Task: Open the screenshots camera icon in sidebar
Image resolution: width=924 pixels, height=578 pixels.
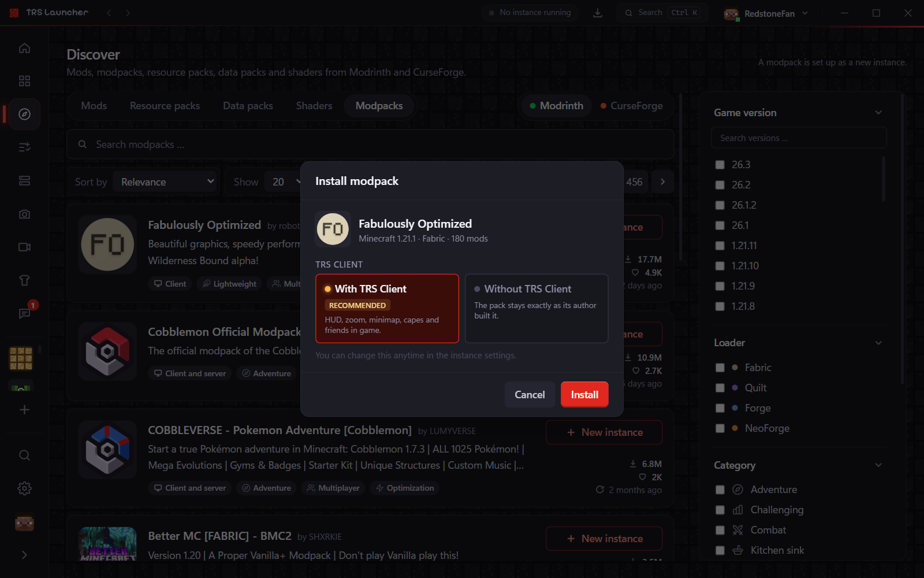Action: pos(24,214)
